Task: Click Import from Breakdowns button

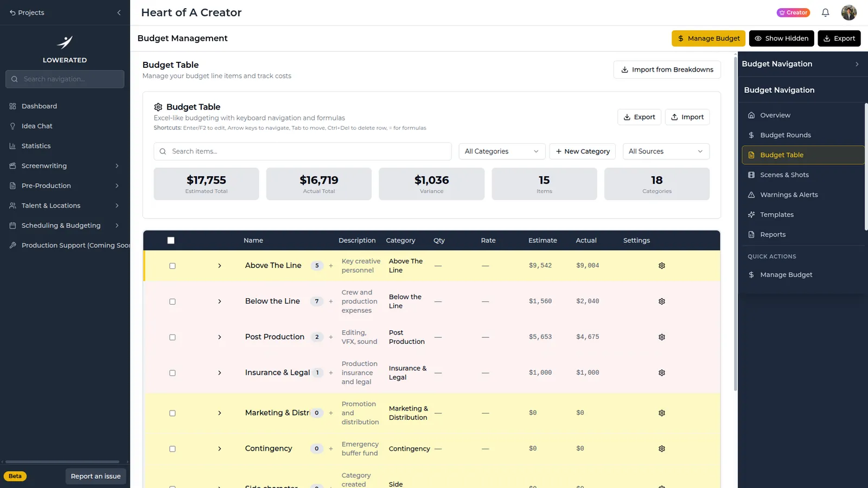Action: 667,70
